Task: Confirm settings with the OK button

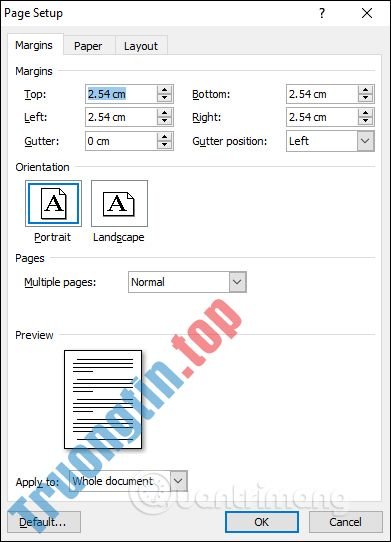Action: [262, 522]
